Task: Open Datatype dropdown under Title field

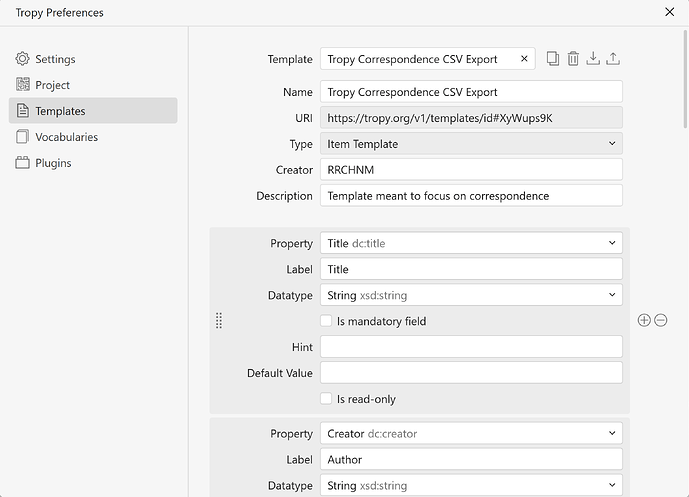Action: [471, 295]
